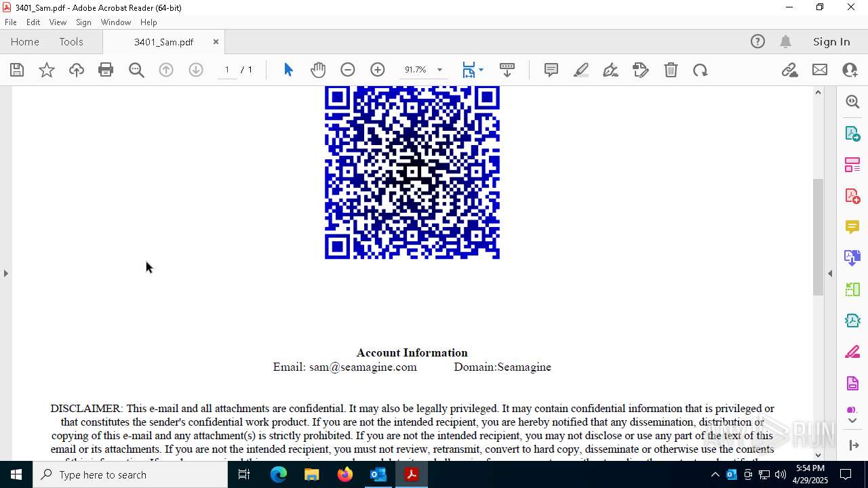Viewport: 868px width, 488px height.
Task: Click the QR code in the document
Action: click(412, 172)
